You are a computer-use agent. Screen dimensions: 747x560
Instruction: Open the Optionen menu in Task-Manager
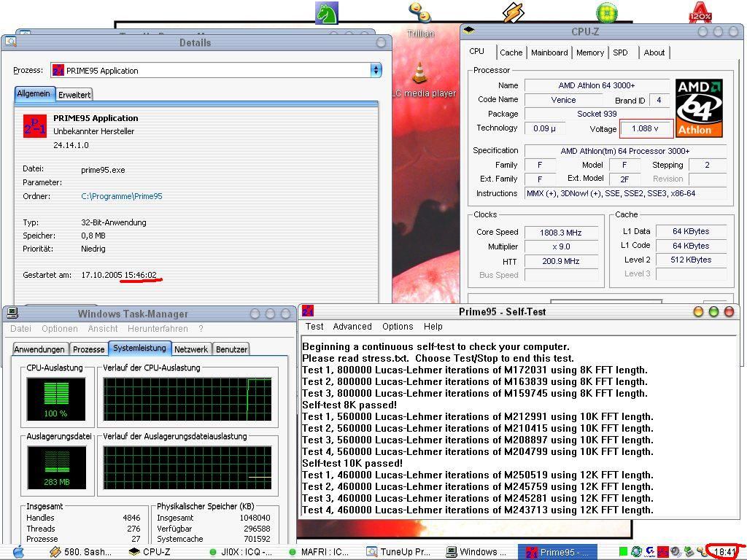tap(60, 329)
